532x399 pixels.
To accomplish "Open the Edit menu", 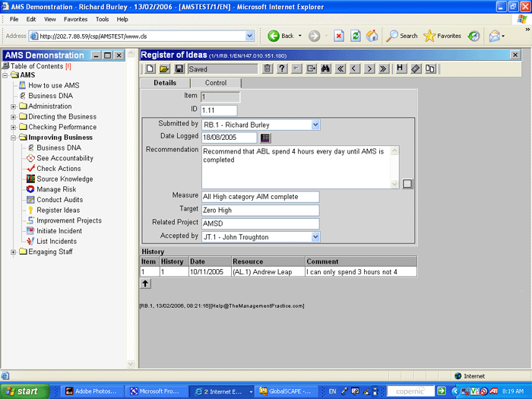I will (x=31, y=19).
